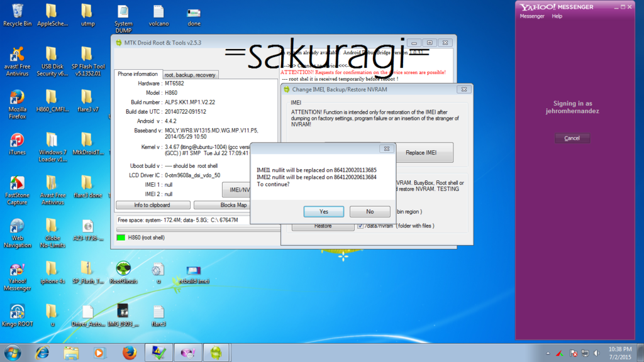This screenshot has height=362, width=644.
Task: Open the Windows Start menu
Action: pyautogui.click(x=13, y=353)
